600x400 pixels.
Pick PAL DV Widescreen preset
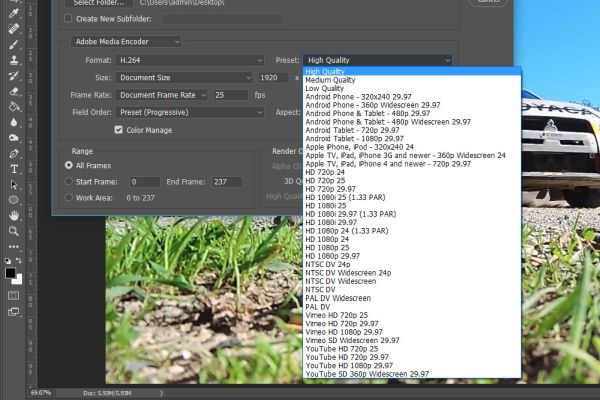pos(412,298)
